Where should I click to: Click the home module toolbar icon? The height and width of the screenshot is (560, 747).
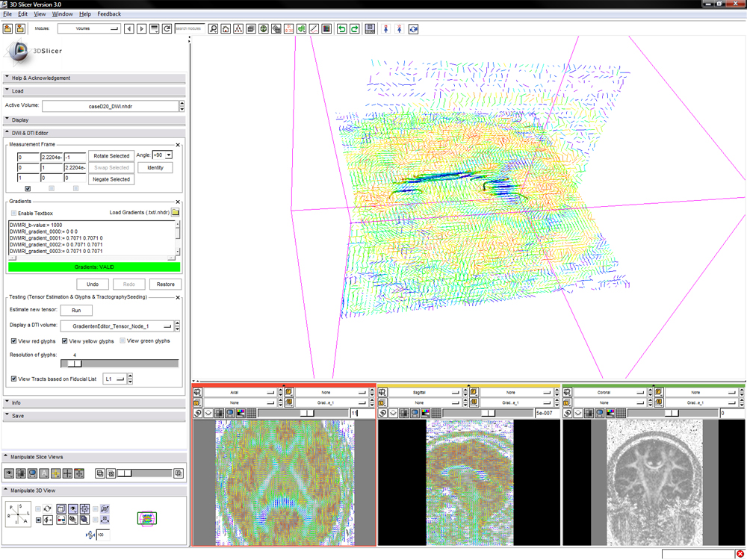[x=226, y=29]
